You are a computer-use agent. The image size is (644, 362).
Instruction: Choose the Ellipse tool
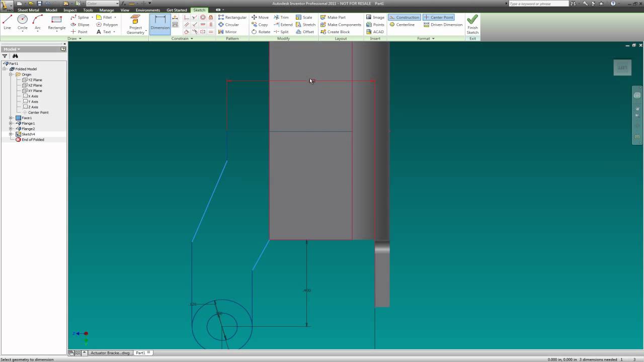(x=79, y=25)
